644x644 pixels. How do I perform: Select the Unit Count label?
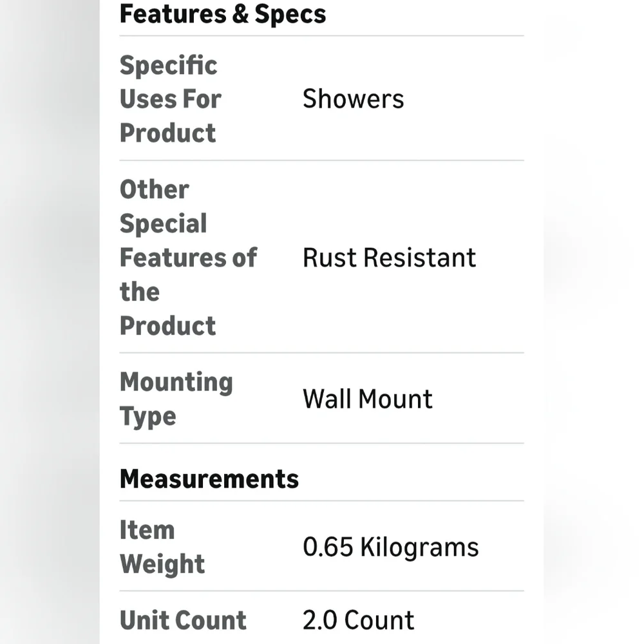point(183,620)
